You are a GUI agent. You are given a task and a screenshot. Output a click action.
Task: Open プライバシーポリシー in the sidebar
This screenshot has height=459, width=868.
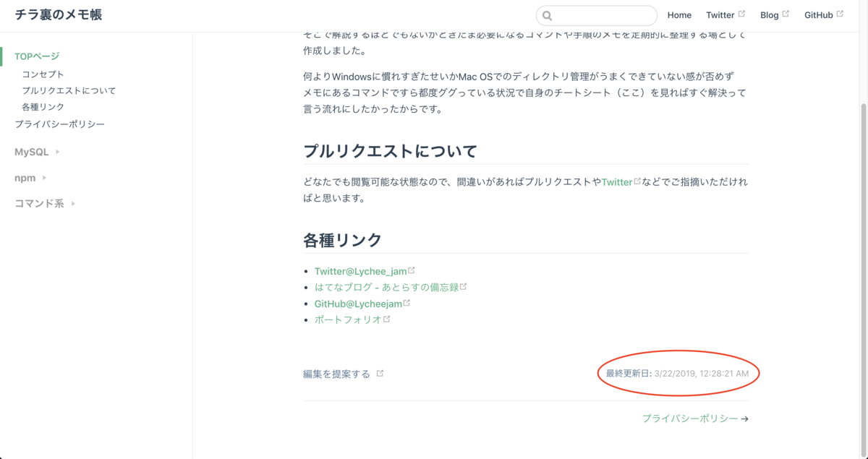(x=59, y=124)
